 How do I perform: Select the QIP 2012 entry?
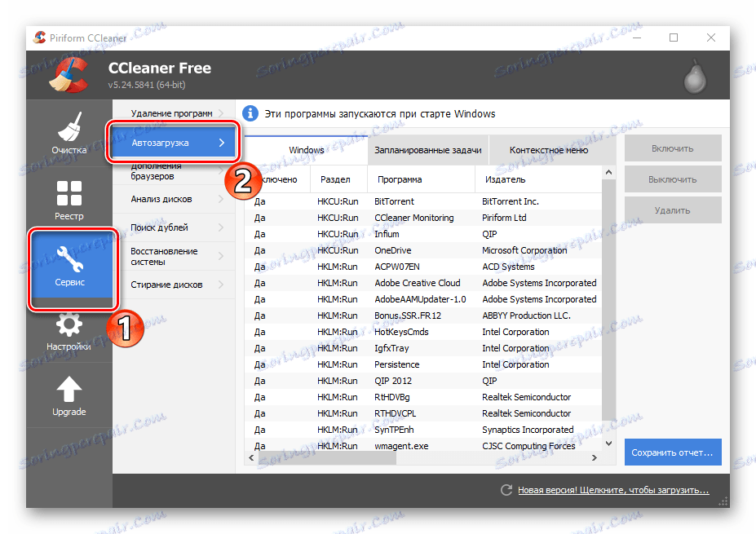click(423, 382)
